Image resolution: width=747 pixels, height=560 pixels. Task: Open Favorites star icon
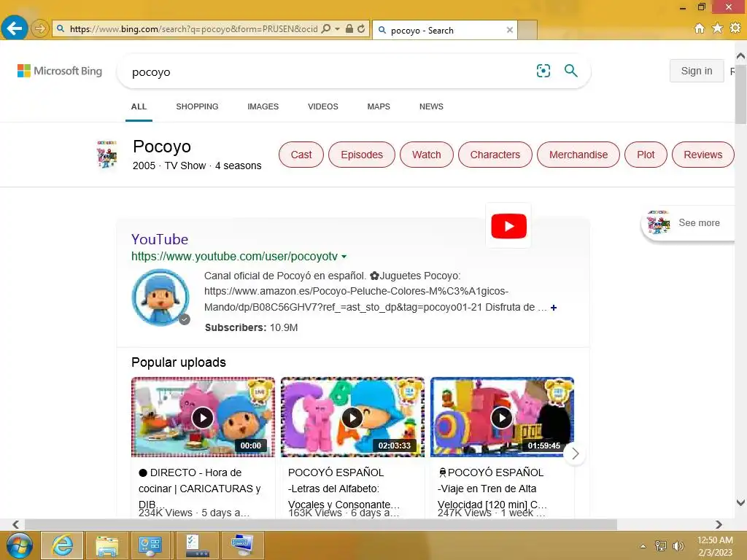718,28
